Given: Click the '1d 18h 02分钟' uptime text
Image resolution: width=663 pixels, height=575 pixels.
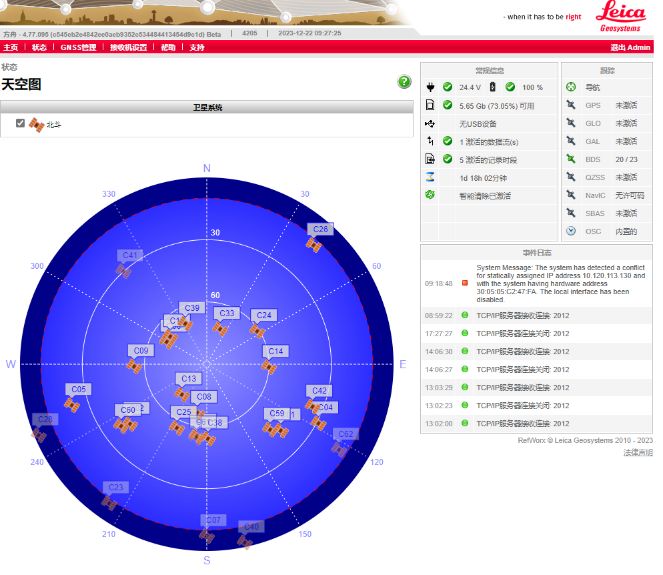Looking at the screenshot, I should tap(483, 178).
